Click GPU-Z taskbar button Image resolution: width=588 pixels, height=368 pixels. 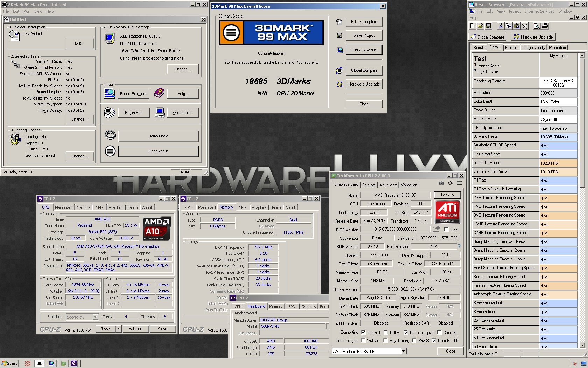63,363
